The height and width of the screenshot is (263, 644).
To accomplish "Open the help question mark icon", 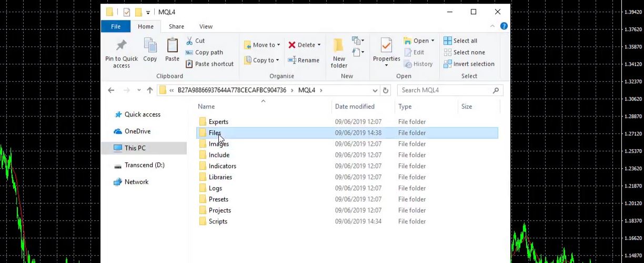I will click(x=504, y=26).
